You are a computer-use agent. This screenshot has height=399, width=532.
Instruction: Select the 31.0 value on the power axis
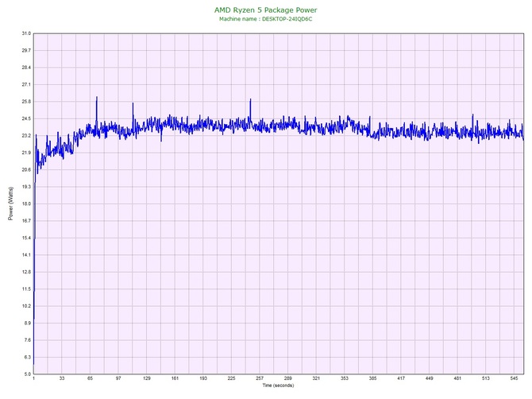[x=26, y=33]
